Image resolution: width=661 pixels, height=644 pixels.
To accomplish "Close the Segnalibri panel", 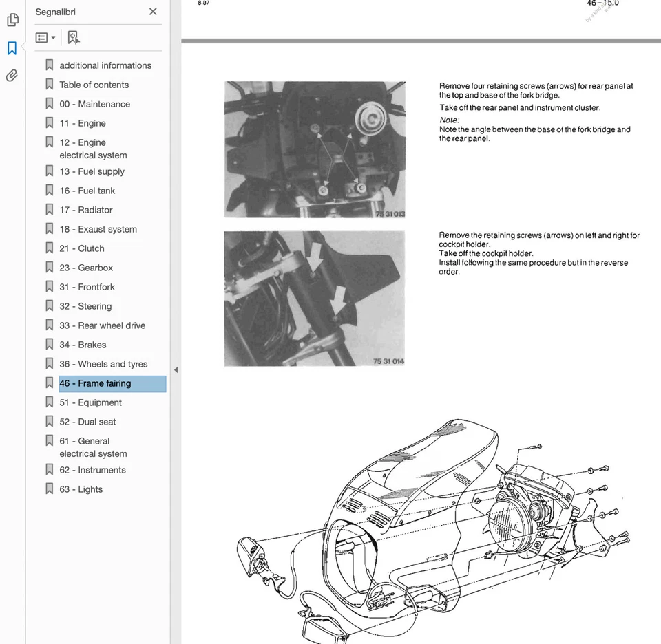I will point(153,12).
